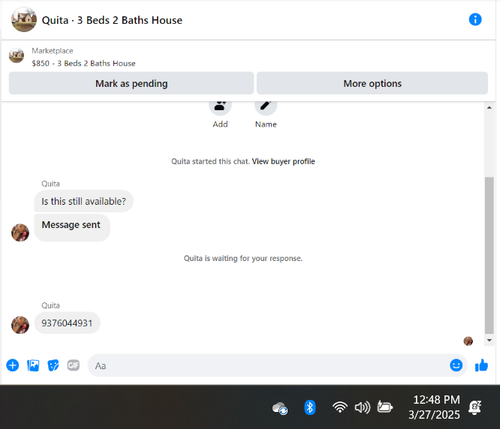Open Bluetooth tray icon
The height and width of the screenshot is (429, 500).
(310, 407)
